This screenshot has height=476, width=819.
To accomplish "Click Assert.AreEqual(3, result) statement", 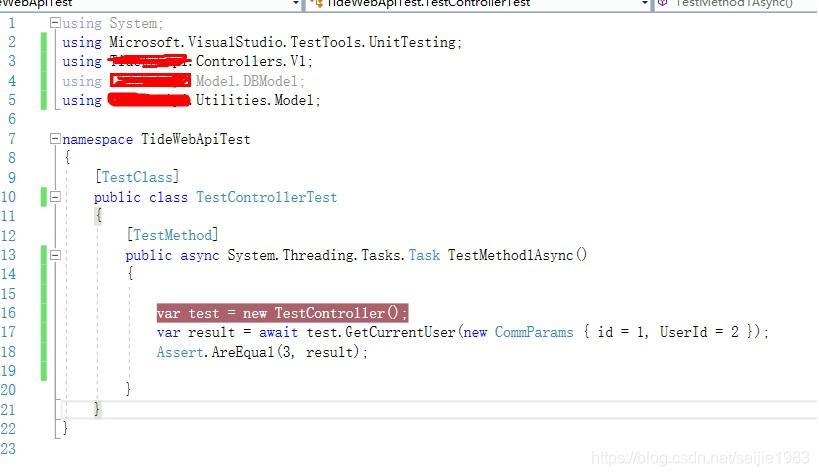I will point(262,352).
